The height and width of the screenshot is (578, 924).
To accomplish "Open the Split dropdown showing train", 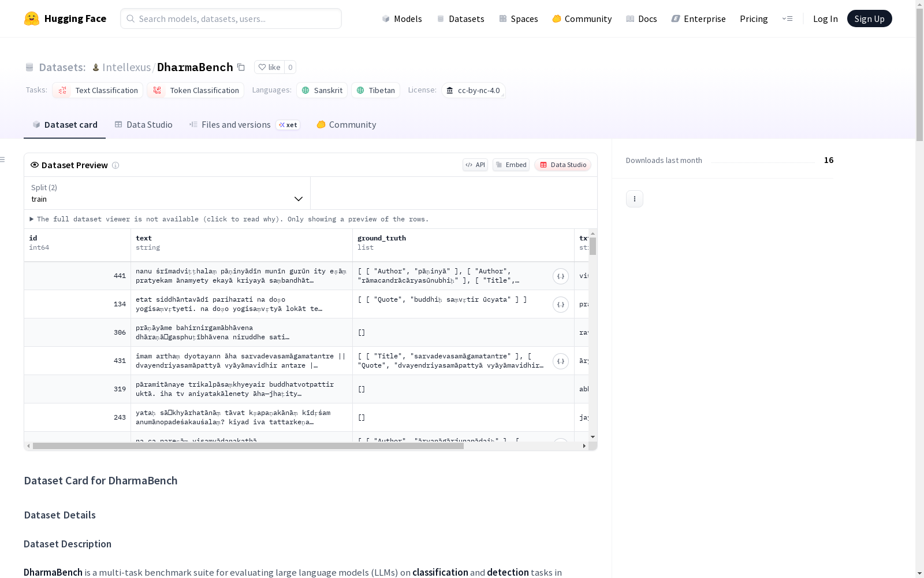I will (x=167, y=193).
